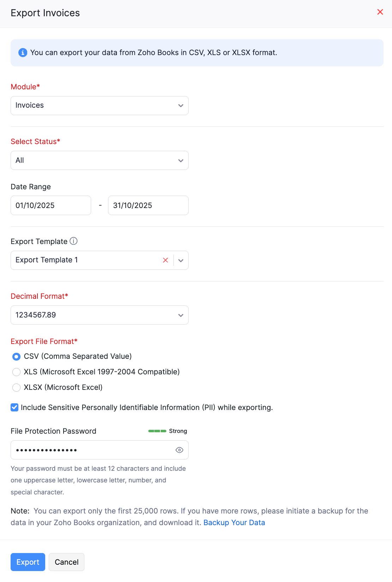Close the Export Invoices dialog

tap(380, 12)
